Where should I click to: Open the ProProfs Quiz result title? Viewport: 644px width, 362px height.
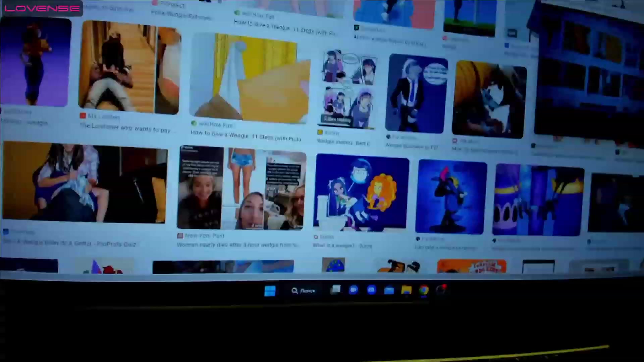[x=69, y=243]
